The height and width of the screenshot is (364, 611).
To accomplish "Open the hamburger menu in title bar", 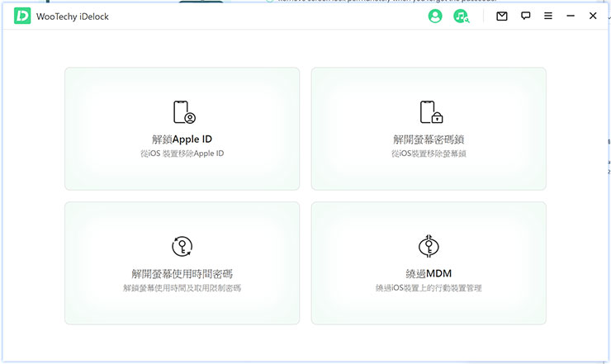I will coord(548,16).
